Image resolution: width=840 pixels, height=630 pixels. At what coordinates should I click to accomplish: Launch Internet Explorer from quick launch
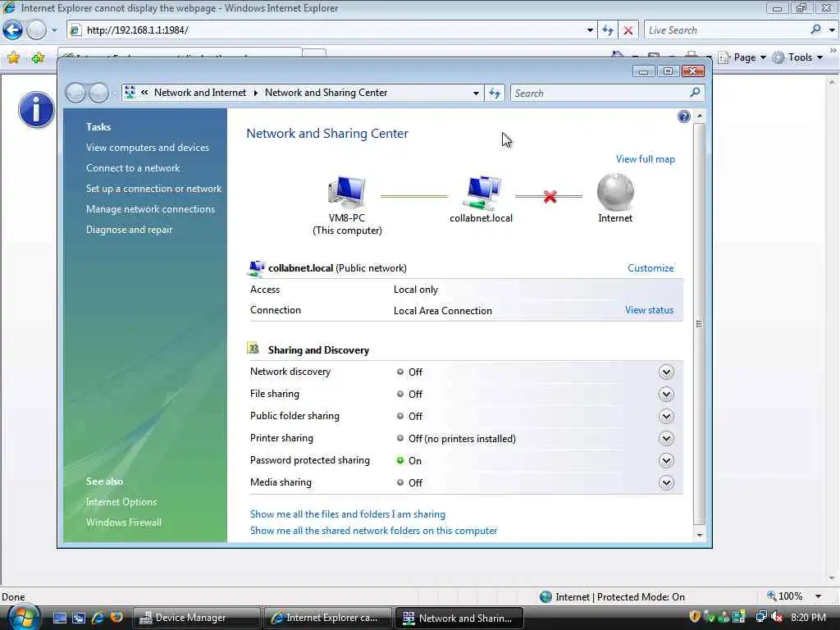pos(98,618)
